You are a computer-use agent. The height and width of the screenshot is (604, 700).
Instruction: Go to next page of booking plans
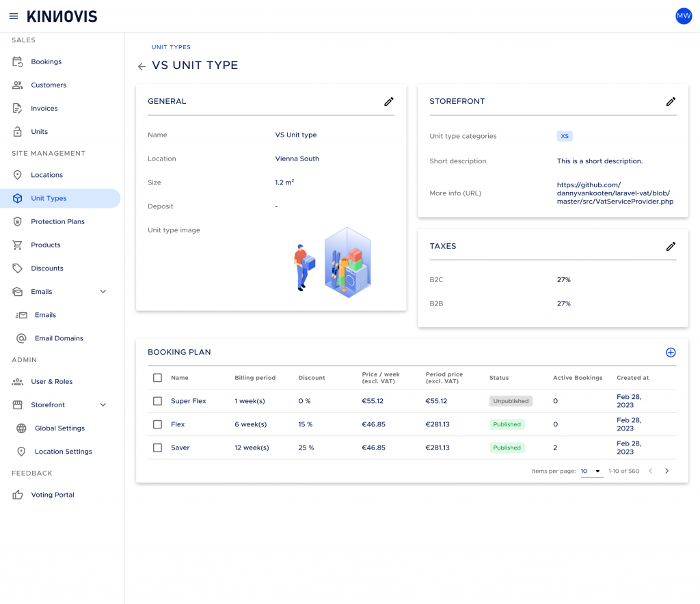coord(667,471)
